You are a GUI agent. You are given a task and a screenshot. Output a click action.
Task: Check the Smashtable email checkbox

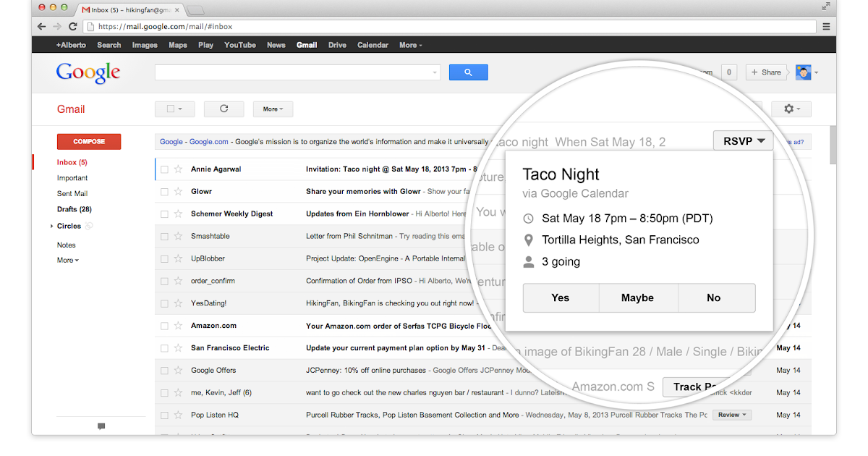click(x=164, y=236)
